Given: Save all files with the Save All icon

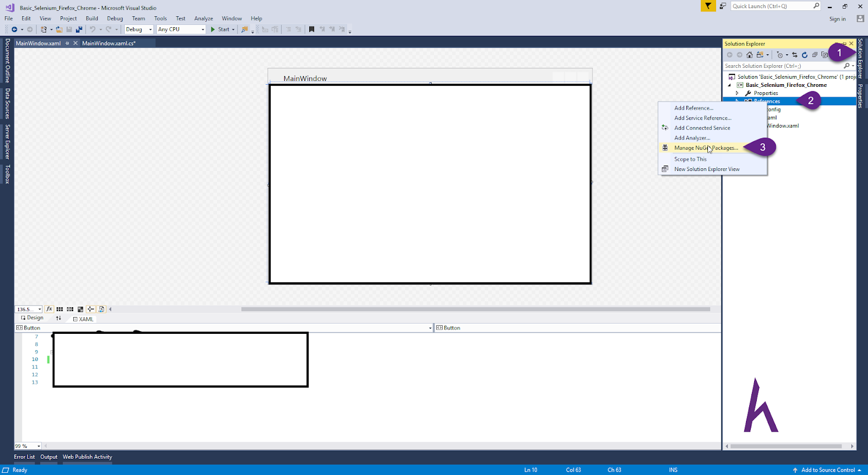Looking at the screenshot, I should coord(79,29).
